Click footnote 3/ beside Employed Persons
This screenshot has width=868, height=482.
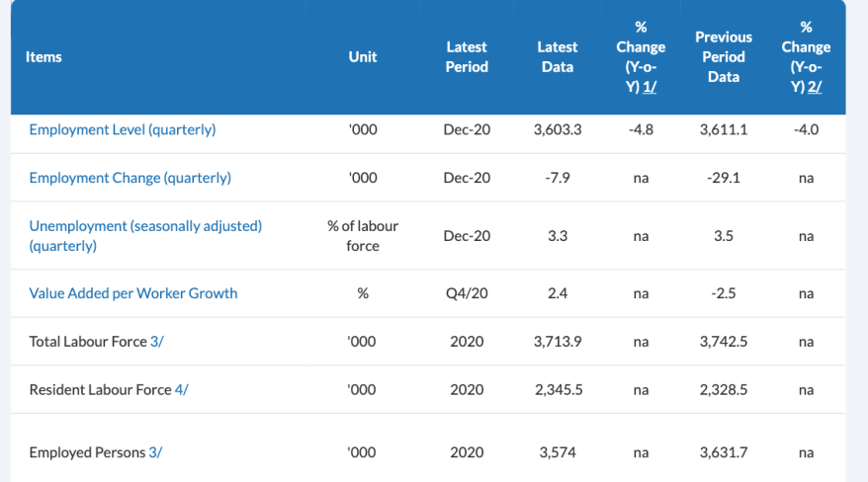[x=155, y=452]
